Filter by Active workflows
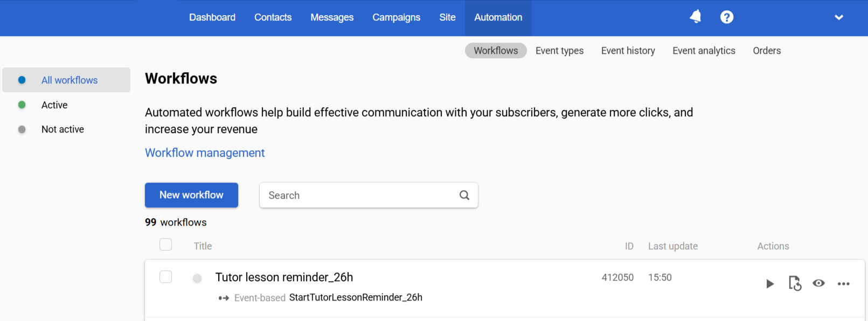868x321 pixels. (x=54, y=105)
